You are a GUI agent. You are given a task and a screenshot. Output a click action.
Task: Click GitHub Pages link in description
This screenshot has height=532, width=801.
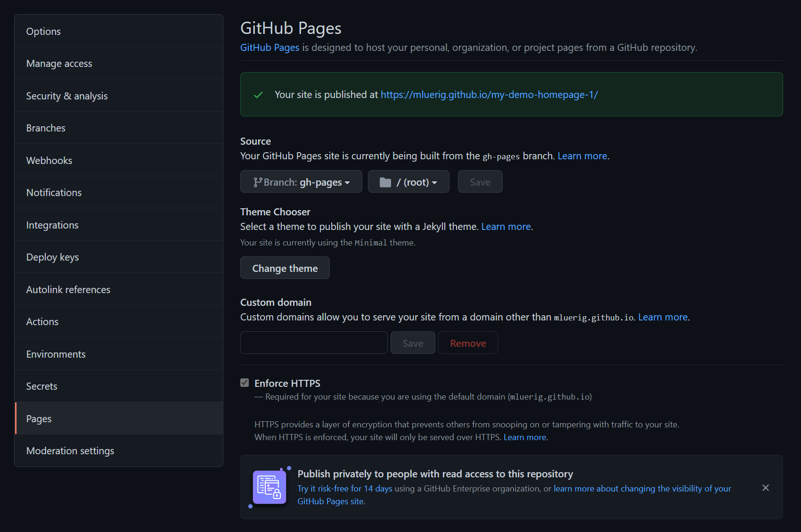click(270, 48)
